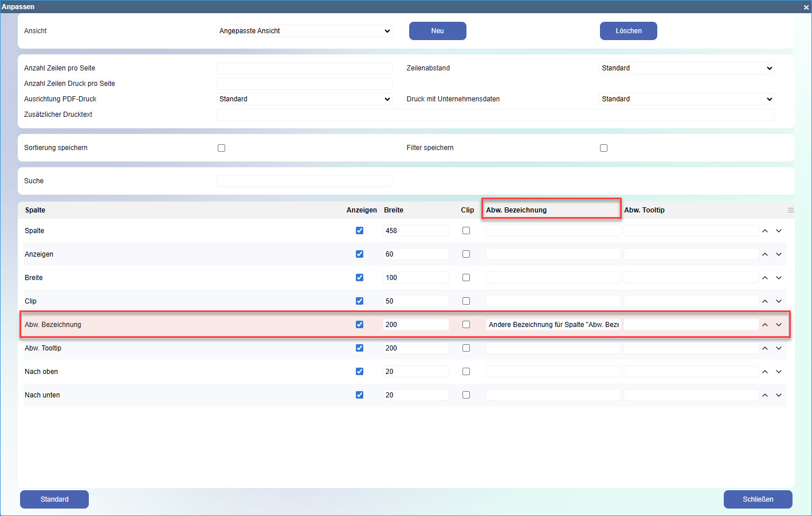
Task: Open the column header hamburger menu
Action: 791,210
